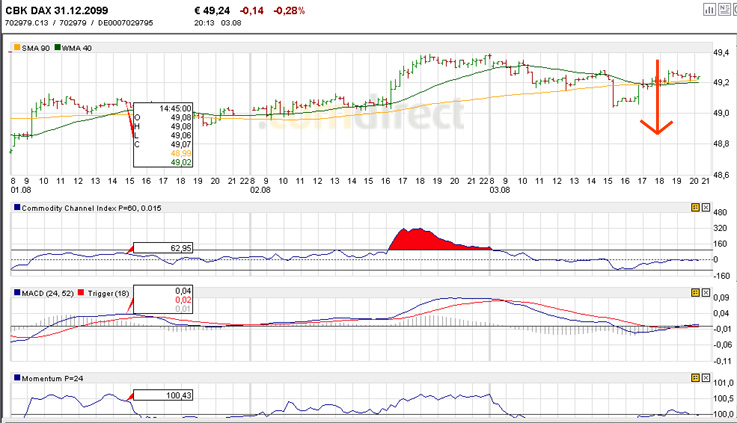
Task: Click the € 49,24 price value
Action: click(x=212, y=10)
